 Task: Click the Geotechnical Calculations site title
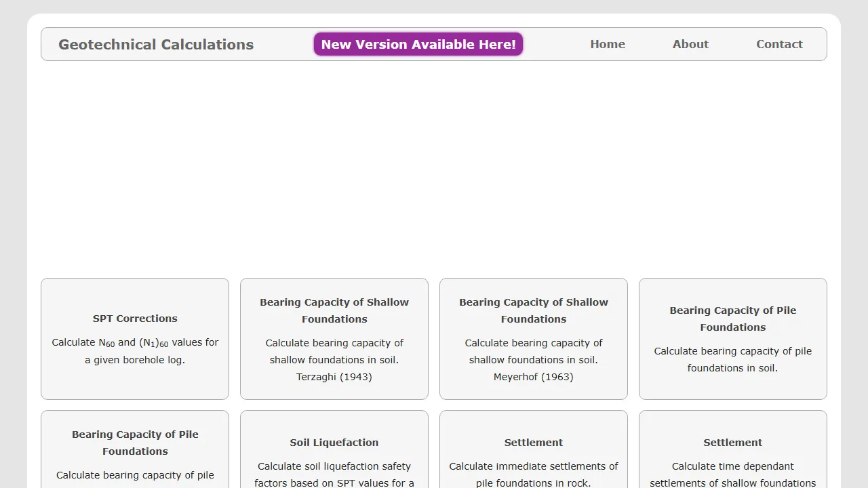(155, 44)
